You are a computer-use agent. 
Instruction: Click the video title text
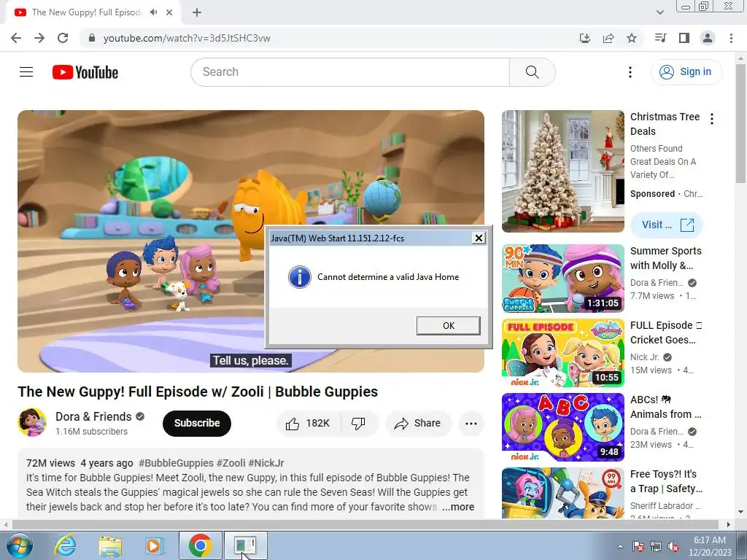pos(198,392)
